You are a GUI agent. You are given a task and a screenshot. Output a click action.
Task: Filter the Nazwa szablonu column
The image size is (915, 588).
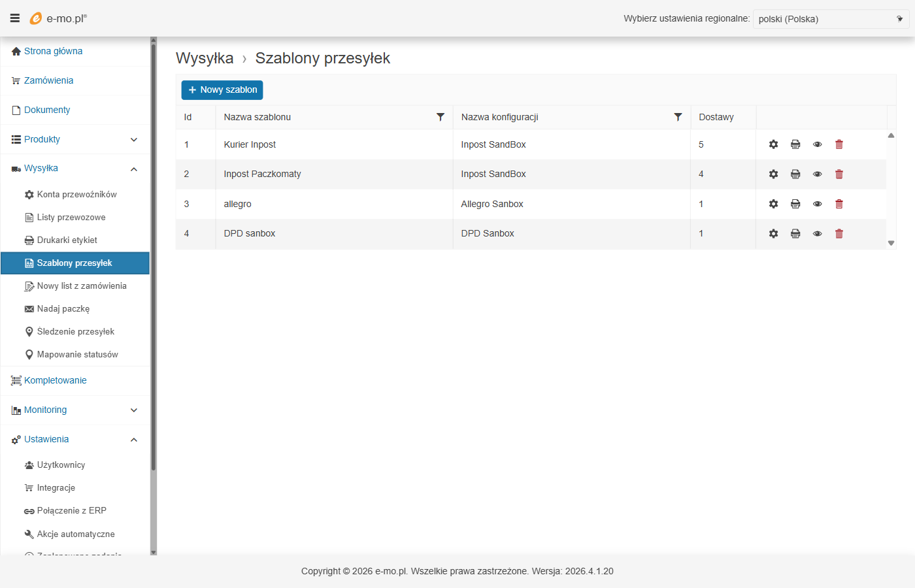pos(441,117)
